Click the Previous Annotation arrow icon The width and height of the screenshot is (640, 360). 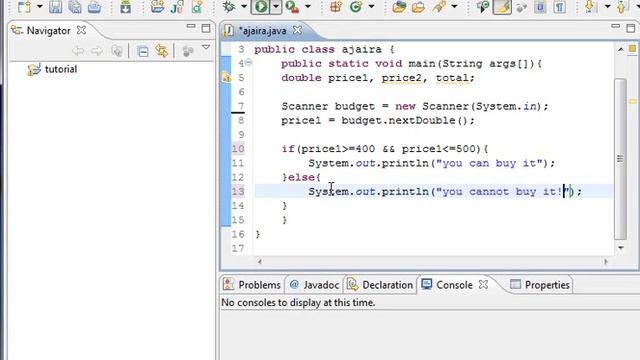[621, 7]
